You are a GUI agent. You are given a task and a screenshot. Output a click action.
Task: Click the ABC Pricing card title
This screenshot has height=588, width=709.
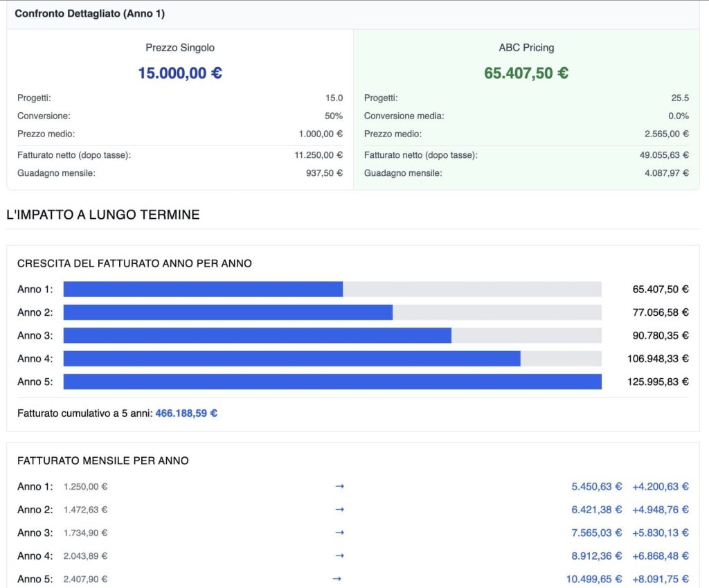[526, 48]
